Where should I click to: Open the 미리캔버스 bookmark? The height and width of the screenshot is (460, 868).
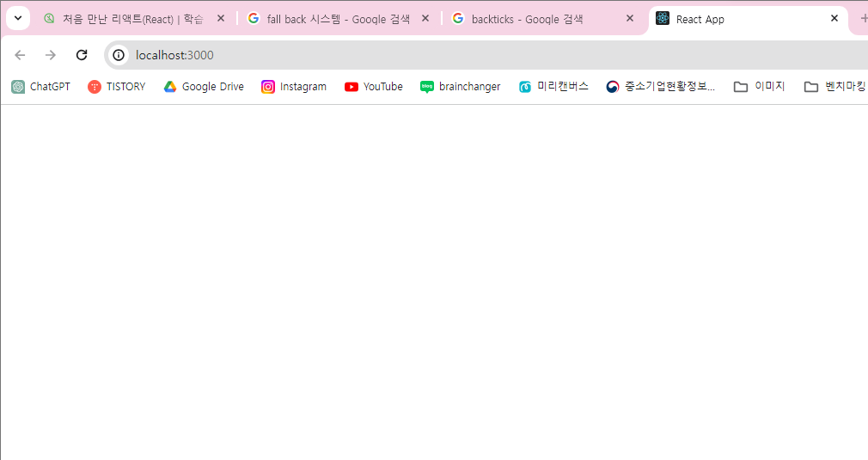click(x=553, y=86)
